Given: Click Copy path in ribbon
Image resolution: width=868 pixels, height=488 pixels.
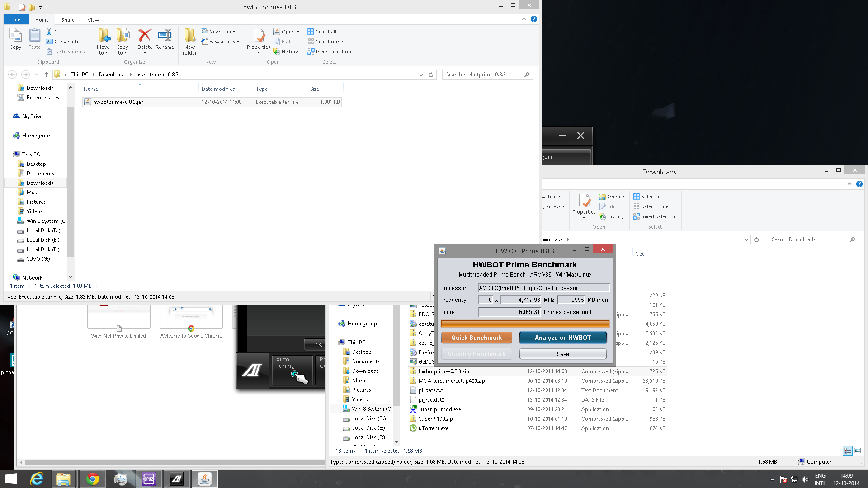Looking at the screenshot, I should coord(62,42).
